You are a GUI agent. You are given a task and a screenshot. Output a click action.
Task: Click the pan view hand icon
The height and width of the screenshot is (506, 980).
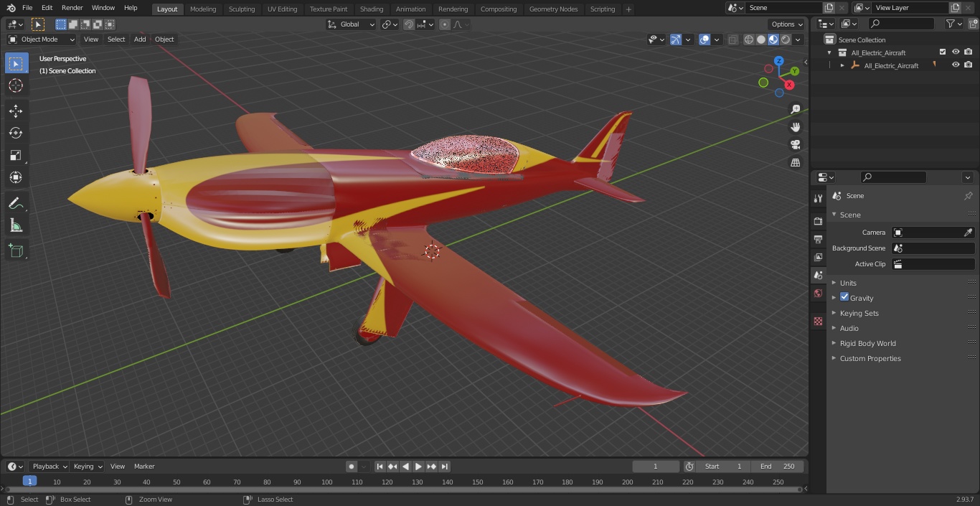[795, 127]
